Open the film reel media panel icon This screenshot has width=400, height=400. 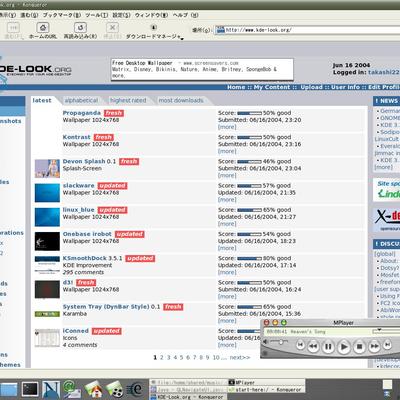pyautogui.click(x=115, y=389)
